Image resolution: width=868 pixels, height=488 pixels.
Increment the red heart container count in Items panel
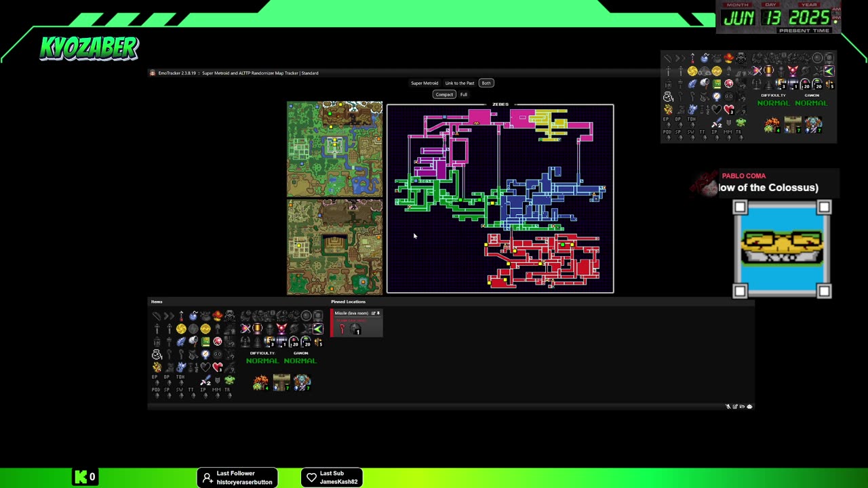tap(217, 367)
